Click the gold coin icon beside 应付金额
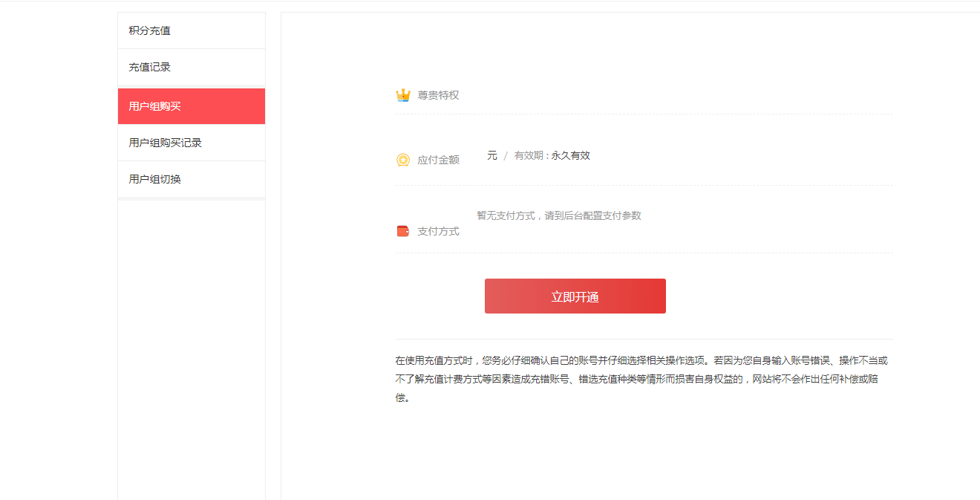 coord(403,160)
